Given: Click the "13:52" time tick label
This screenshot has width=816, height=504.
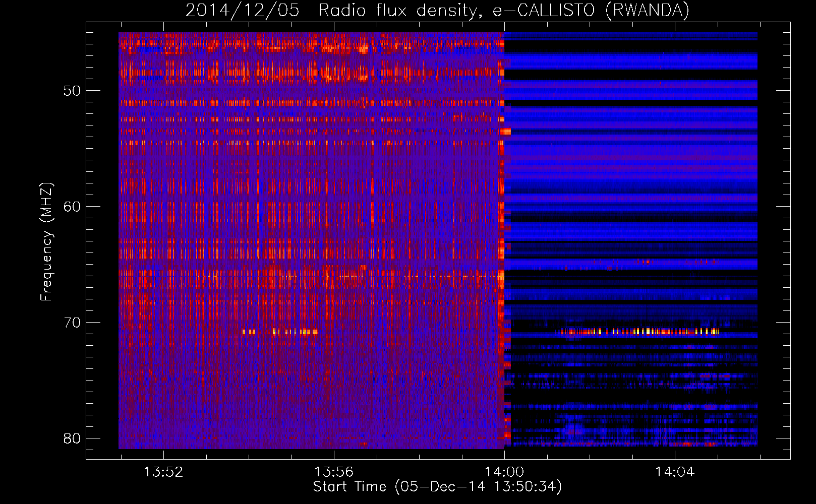Looking at the screenshot, I should coord(163,472).
